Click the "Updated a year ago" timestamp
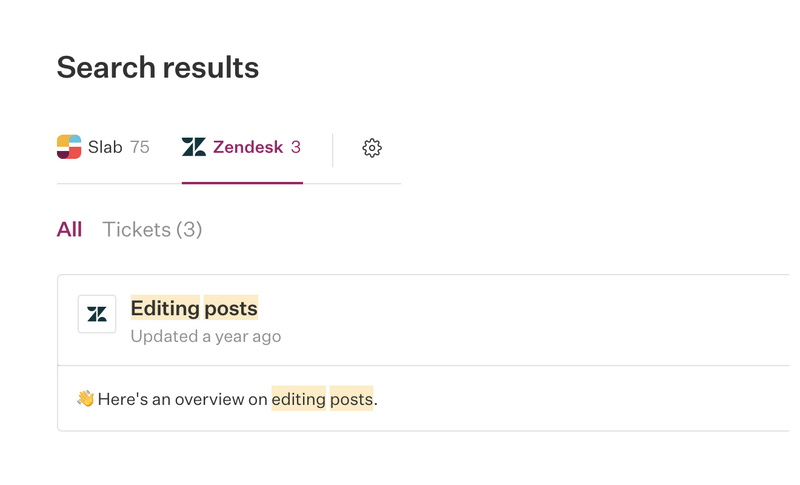The width and height of the screenshot is (800, 485). click(206, 336)
